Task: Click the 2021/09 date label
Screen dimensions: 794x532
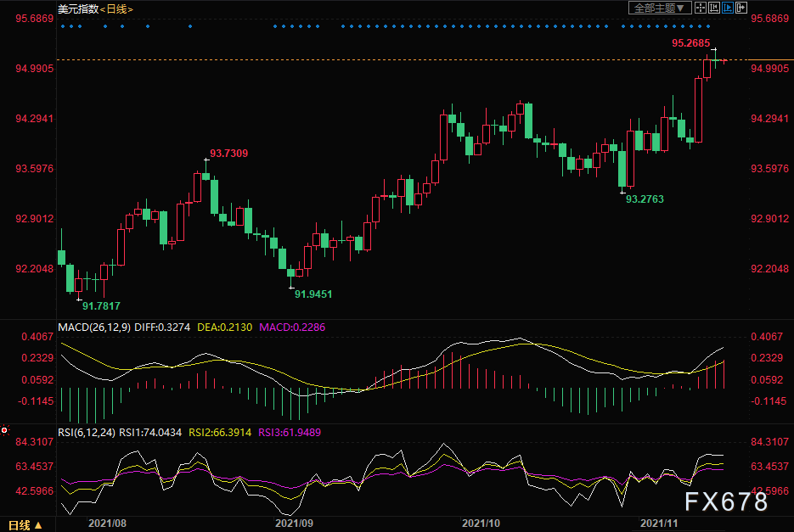Action: [294, 523]
